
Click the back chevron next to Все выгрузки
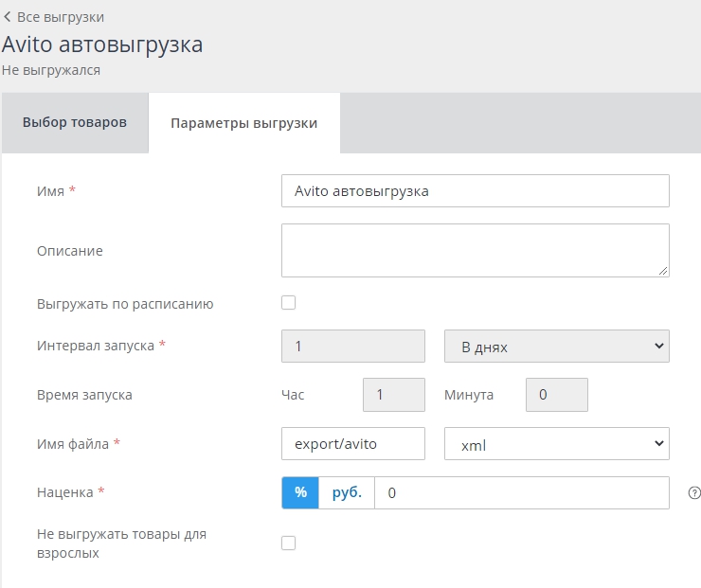[x=8, y=17]
